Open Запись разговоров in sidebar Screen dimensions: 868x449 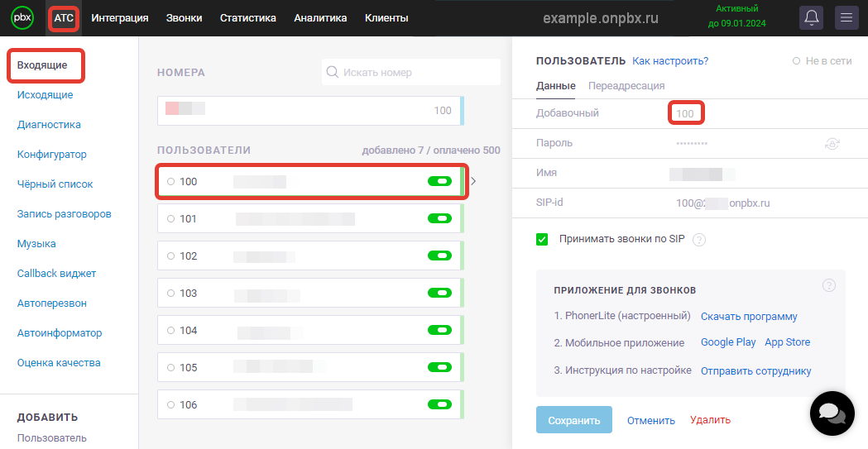65,214
